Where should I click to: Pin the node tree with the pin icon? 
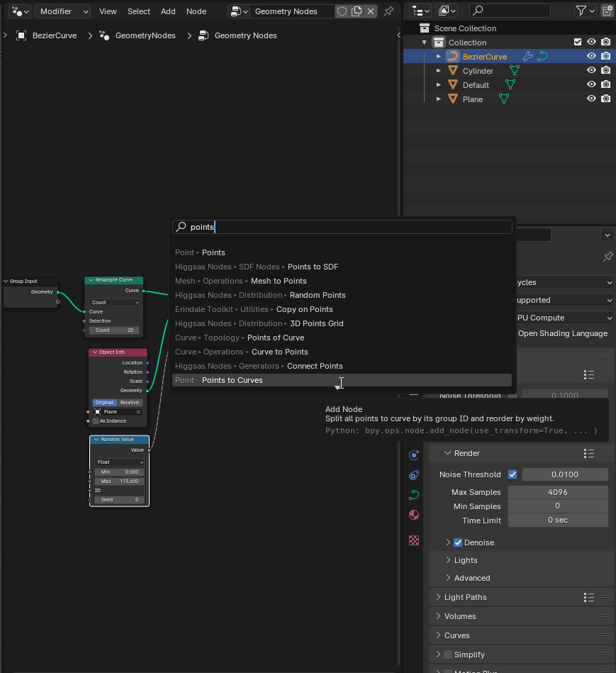coord(388,11)
